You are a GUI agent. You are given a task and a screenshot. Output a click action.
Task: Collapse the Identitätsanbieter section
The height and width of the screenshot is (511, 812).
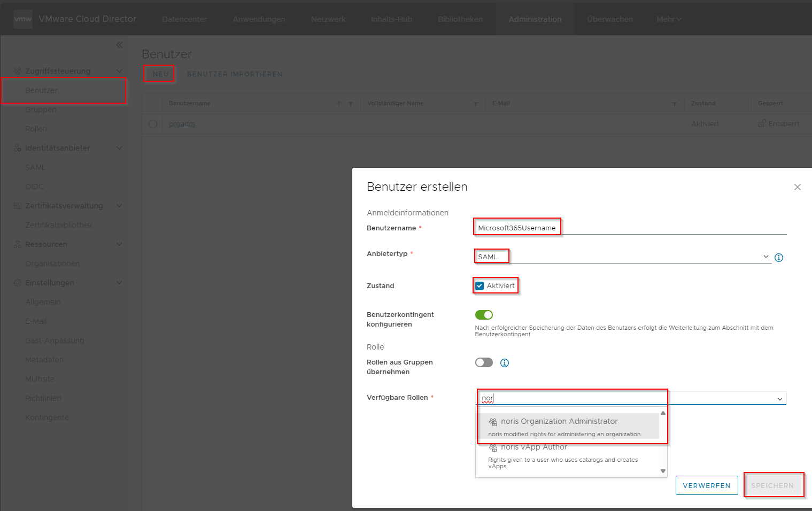[x=119, y=148]
